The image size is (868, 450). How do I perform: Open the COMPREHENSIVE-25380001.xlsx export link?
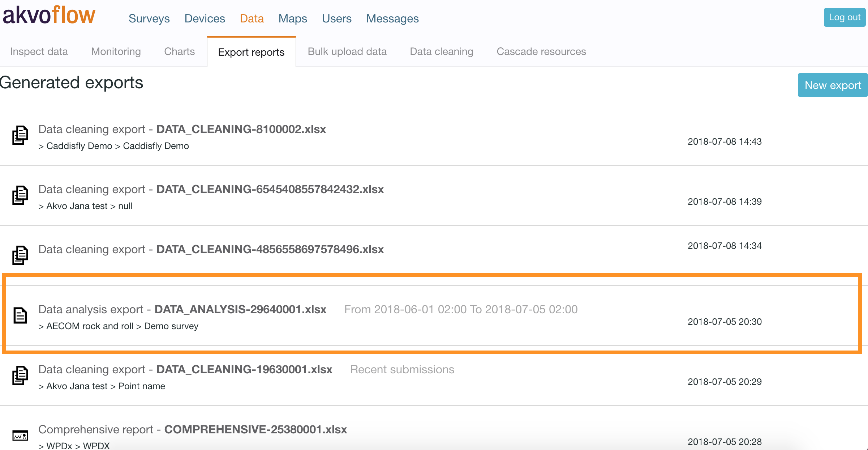point(255,429)
